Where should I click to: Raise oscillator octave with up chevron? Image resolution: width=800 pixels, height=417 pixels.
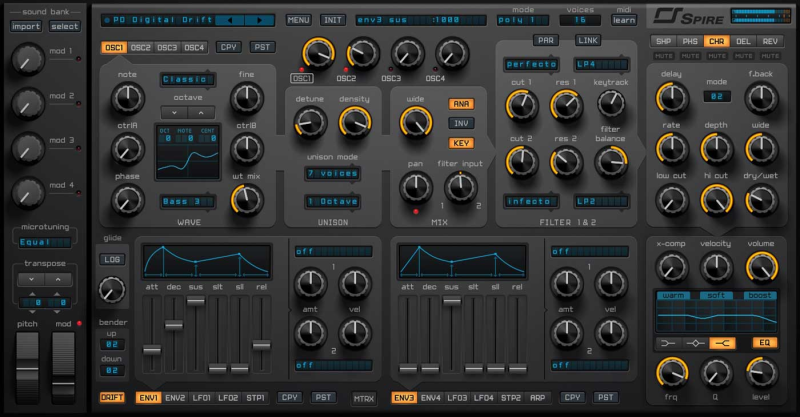(201, 112)
